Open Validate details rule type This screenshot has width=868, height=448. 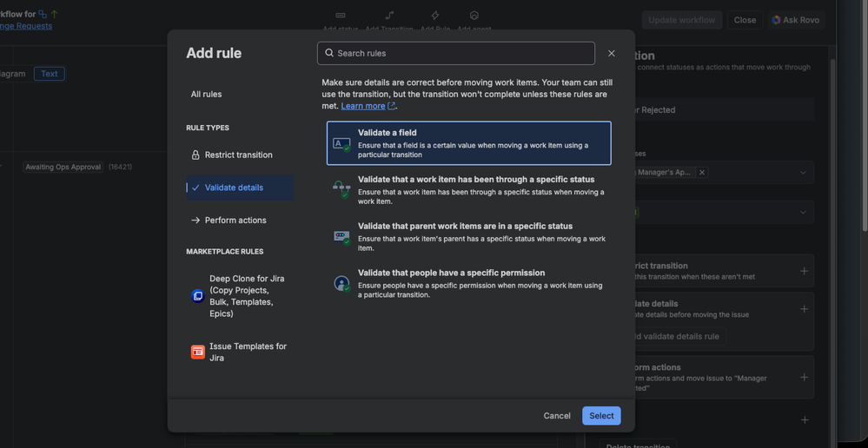[240, 188]
